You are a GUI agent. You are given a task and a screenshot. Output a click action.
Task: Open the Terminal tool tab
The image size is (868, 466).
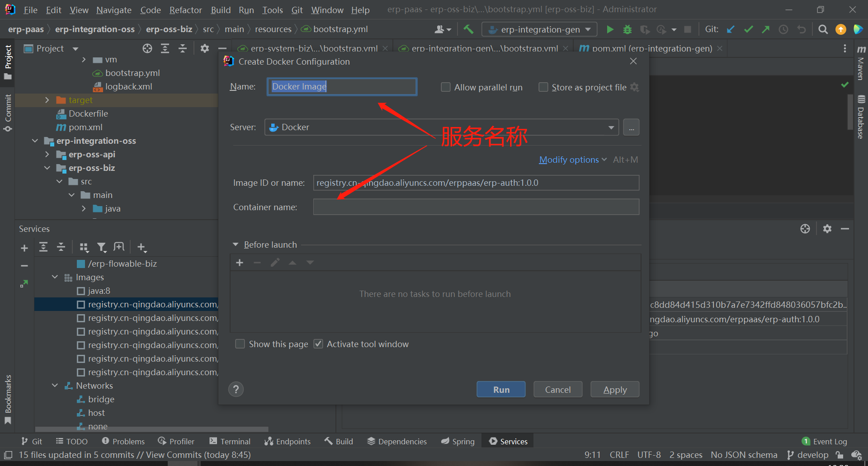(x=230, y=441)
